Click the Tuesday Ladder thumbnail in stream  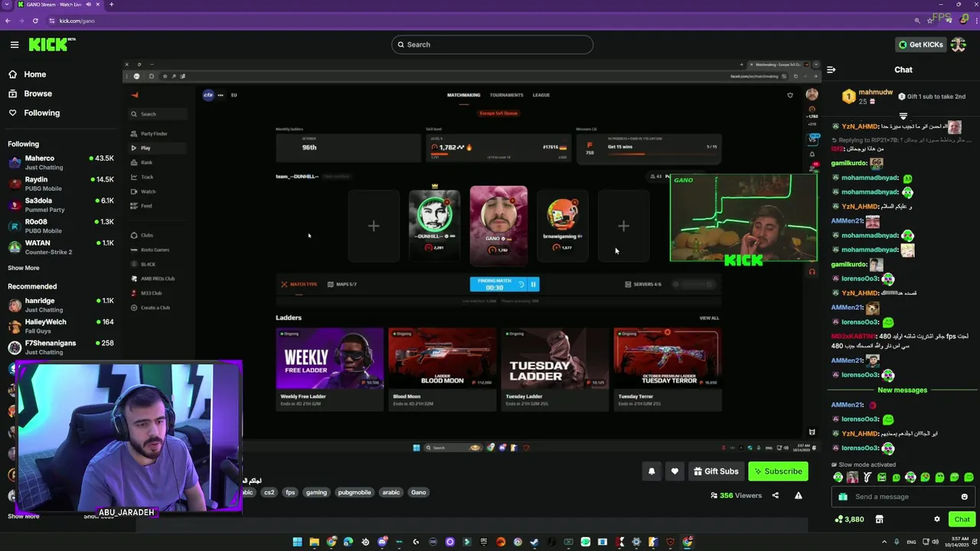coord(554,358)
